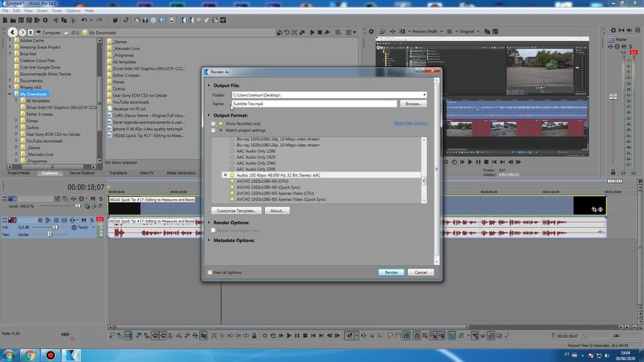
Task: Collapse the Output Format section
Action: (209, 115)
